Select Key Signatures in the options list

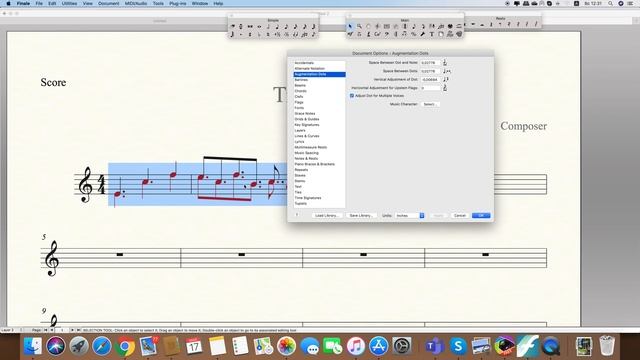[319, 125]
